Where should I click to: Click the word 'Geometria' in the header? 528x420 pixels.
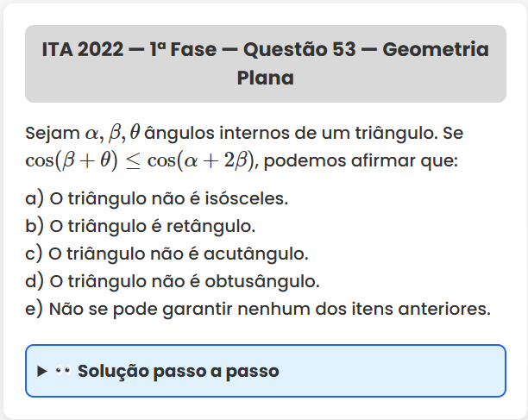436,48
